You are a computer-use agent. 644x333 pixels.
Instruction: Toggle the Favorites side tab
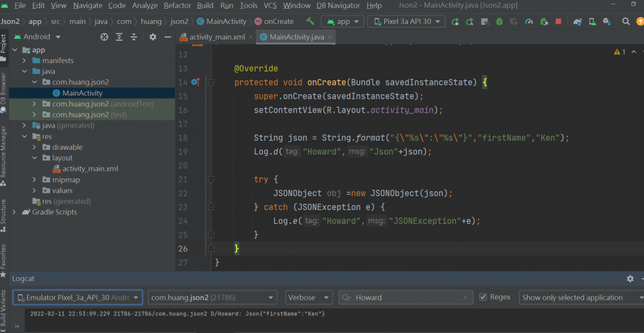pyautogui.click(x=3, y=260)
